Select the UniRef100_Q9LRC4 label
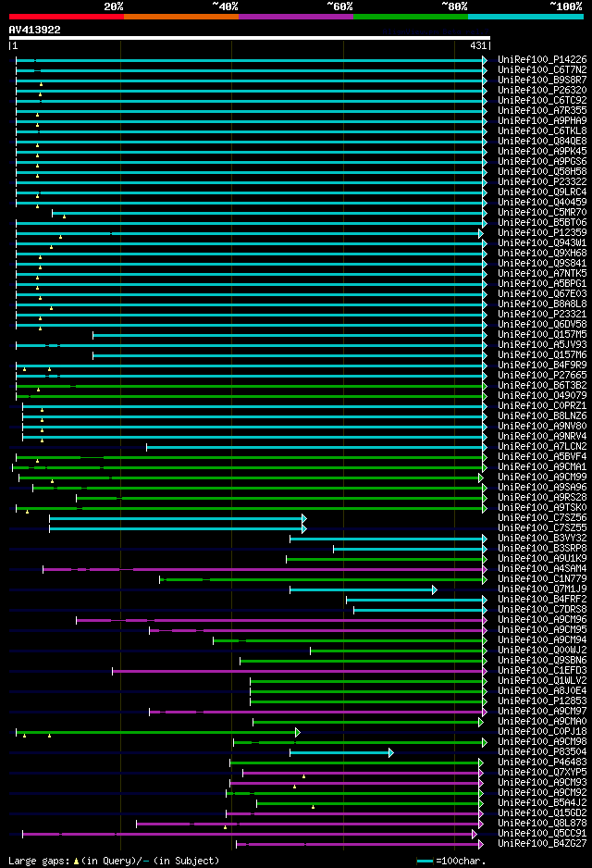The width and height of the screenshot is (592, 868). pos(542,192)
